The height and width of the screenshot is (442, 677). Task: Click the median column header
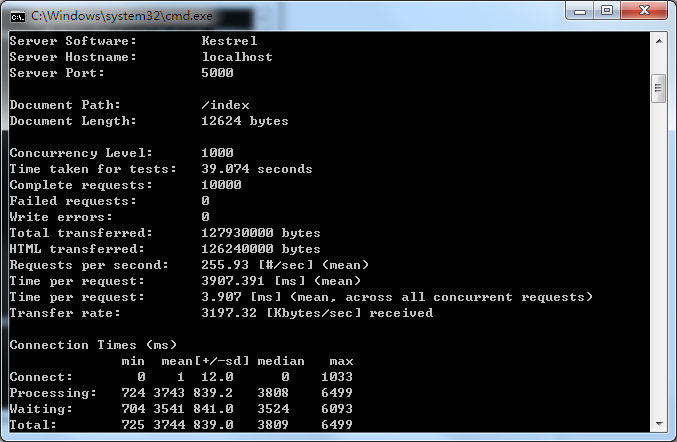[x=281, y=360]
